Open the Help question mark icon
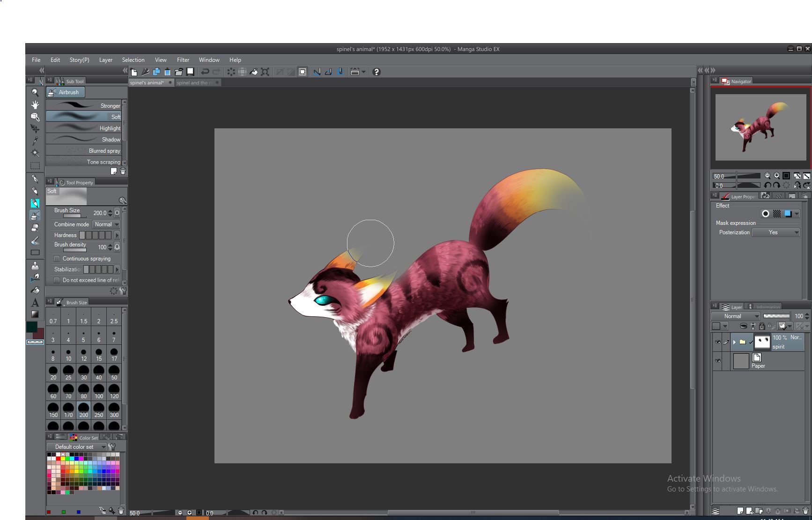812x520 pixels. coord(376,72)
